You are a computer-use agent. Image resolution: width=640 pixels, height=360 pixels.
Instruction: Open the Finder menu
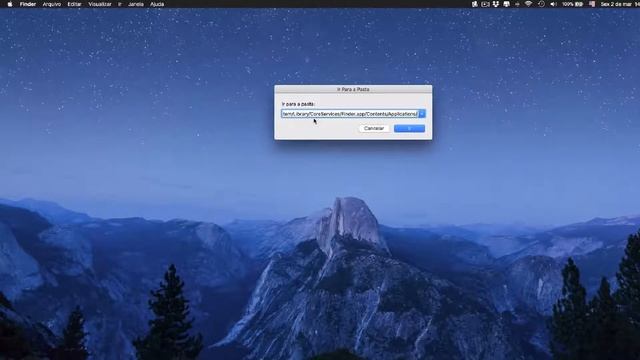coord(28,4)
